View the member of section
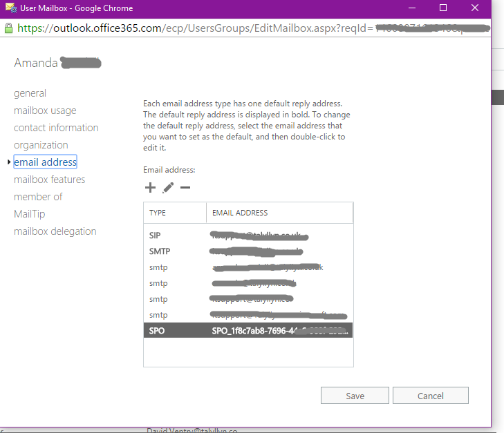Image resolution: width=504 pixels, height=433 pixels. click(38, 197)
